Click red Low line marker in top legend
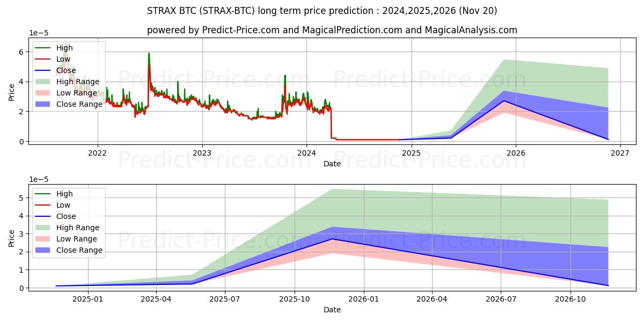Viewport: 644px width, 322px height. [43, 59]
